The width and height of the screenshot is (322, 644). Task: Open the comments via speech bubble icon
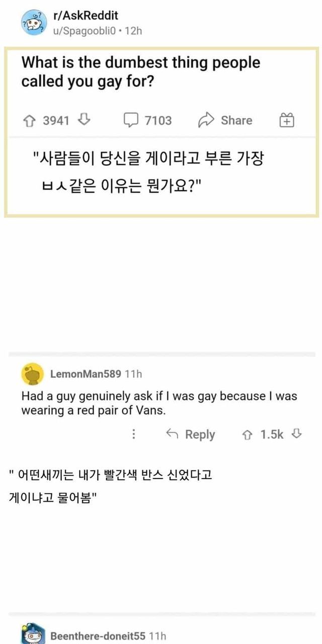click(131, 120)
